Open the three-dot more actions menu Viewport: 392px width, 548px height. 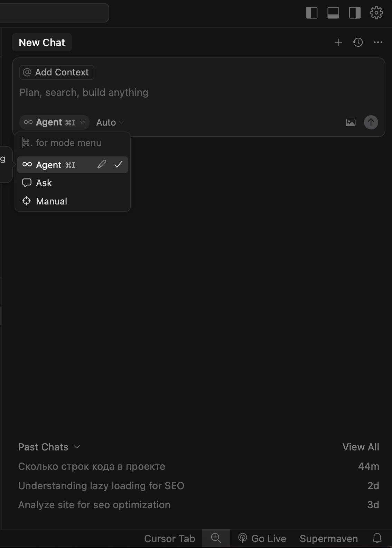click(x=378, y=43)
